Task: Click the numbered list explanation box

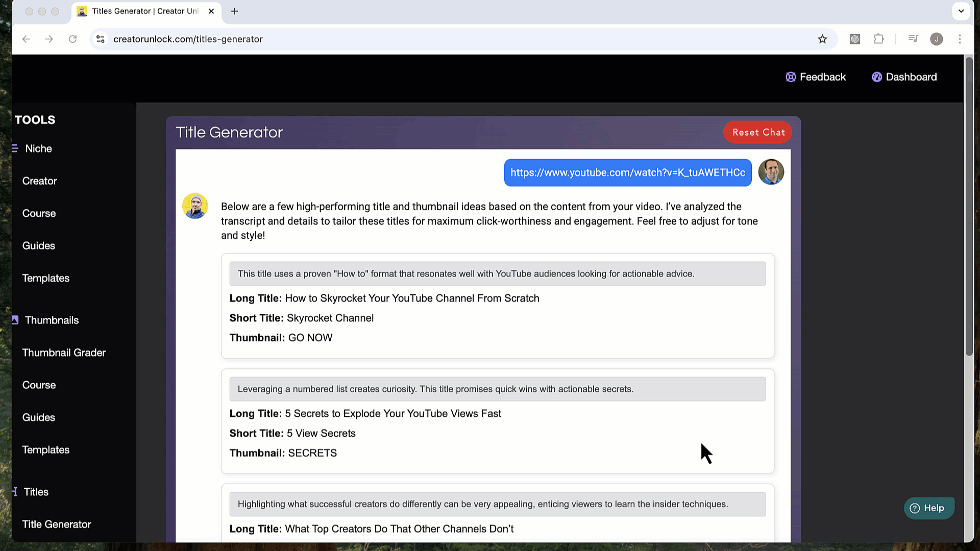Action: (498, 389)
